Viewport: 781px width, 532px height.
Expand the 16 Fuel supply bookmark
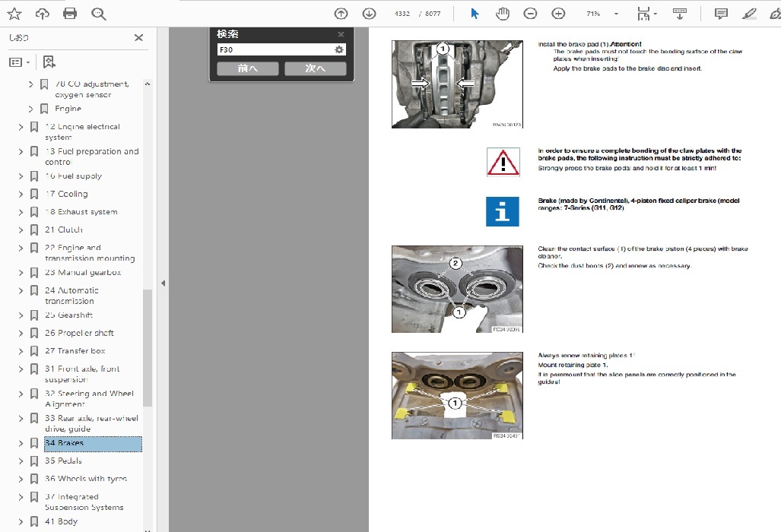(21, 176)
